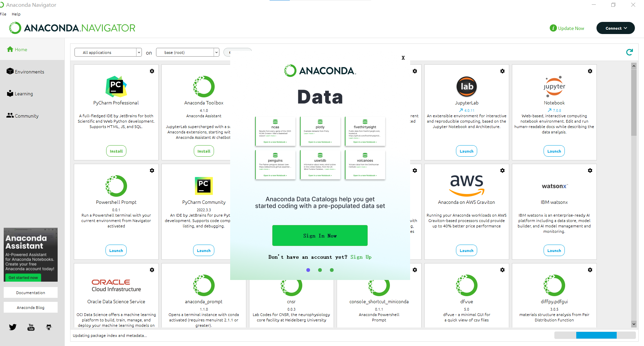Screen dimensions: 644x346
Task: Open the JupyterLab 4.0.11 update link
Action: 467,110
